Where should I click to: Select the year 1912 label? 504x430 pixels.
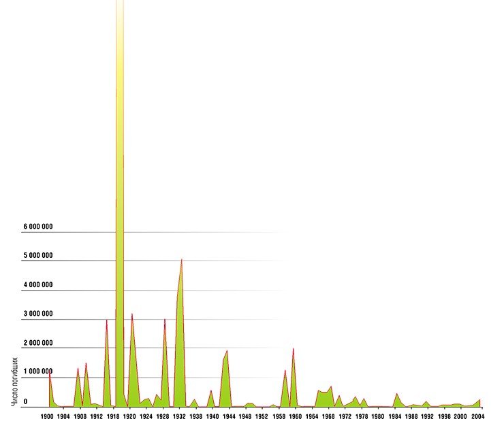pyautogui.click(x=97, y=417)
